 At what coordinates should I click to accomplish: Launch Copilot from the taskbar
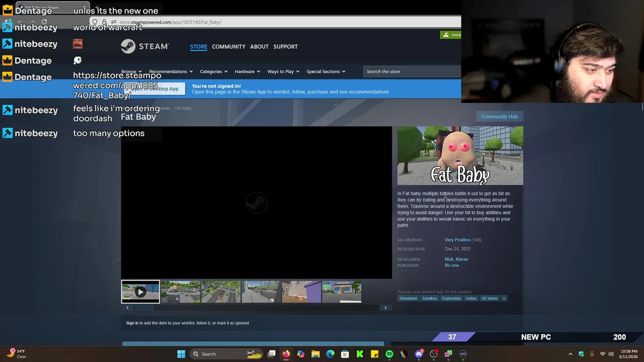click(301, 354)
